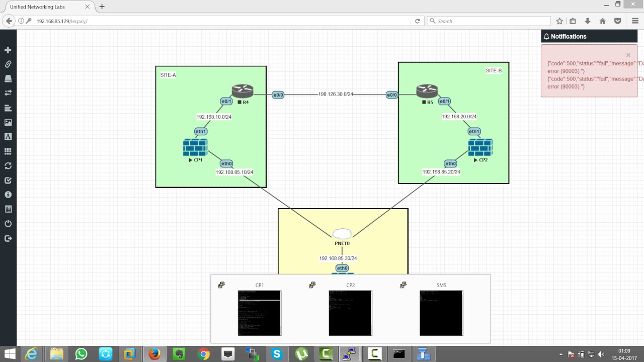
Task: Show hidden tray icons arrow
Action: click(x=561, y=354)
